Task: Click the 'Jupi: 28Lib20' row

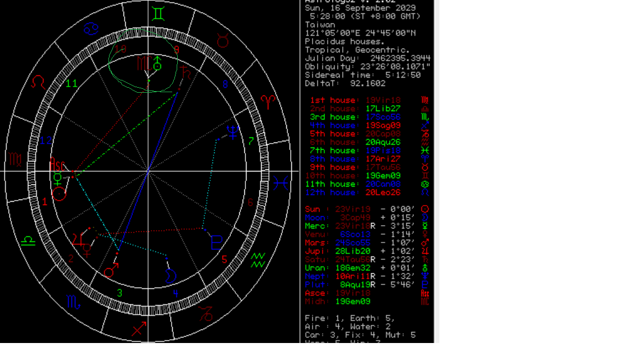Action: click(367, 251)
